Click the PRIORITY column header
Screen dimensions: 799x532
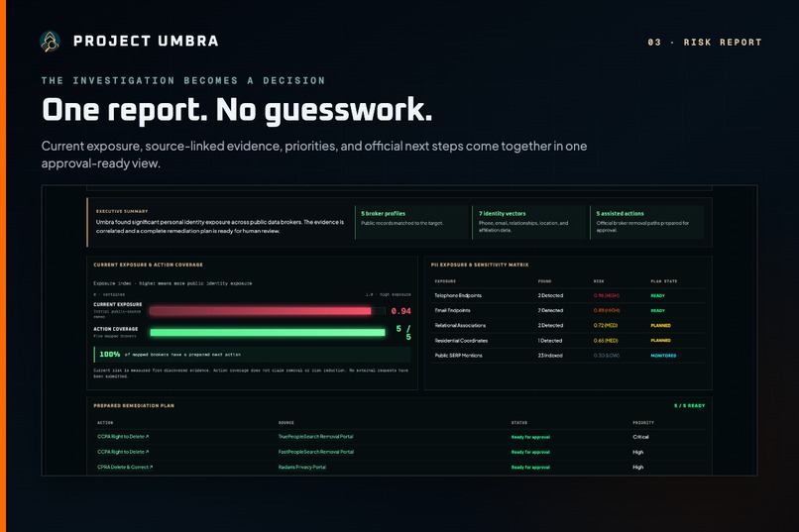(x=643, y=423)
